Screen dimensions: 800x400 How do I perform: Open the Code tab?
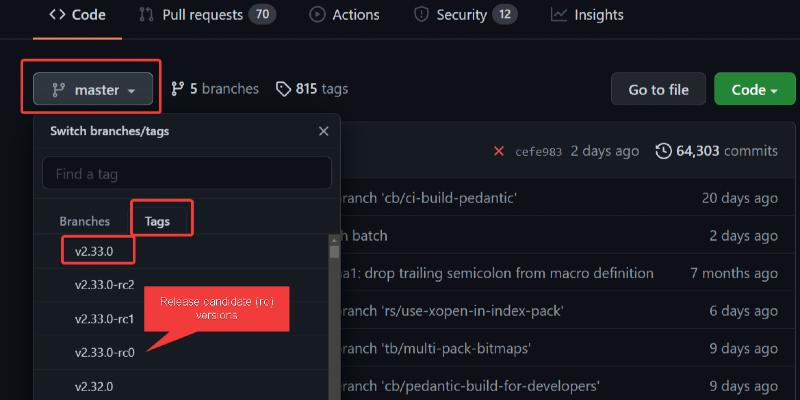77,15
